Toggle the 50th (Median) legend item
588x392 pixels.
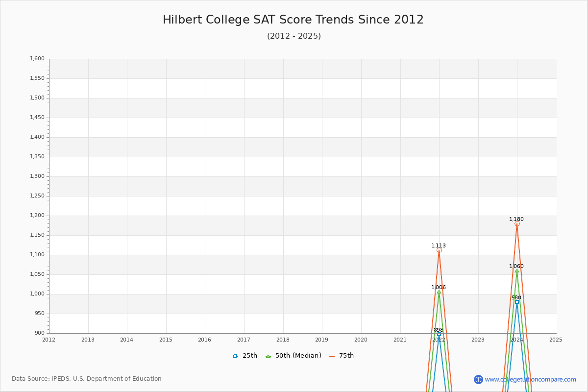(293, 356)
